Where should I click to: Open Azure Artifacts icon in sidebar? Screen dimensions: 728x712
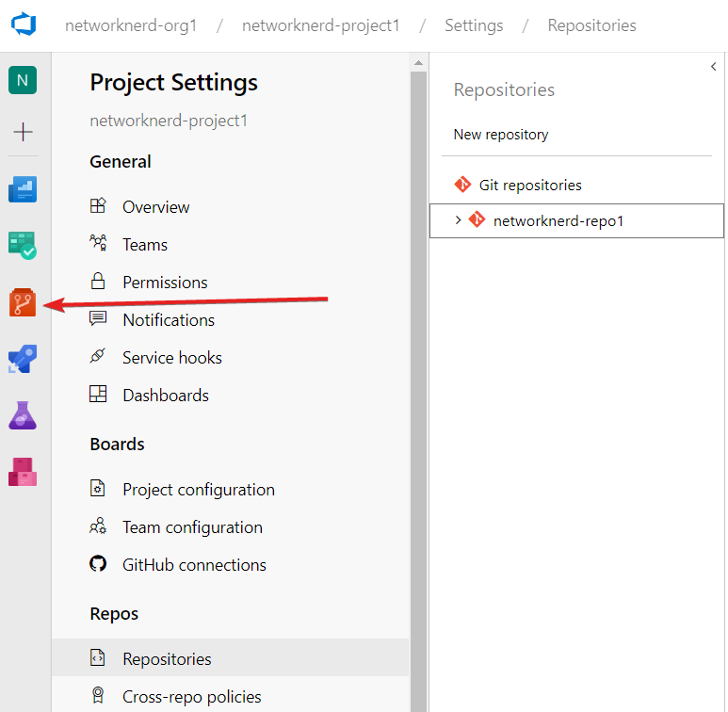pyautogui.click(x=23, y=472)
